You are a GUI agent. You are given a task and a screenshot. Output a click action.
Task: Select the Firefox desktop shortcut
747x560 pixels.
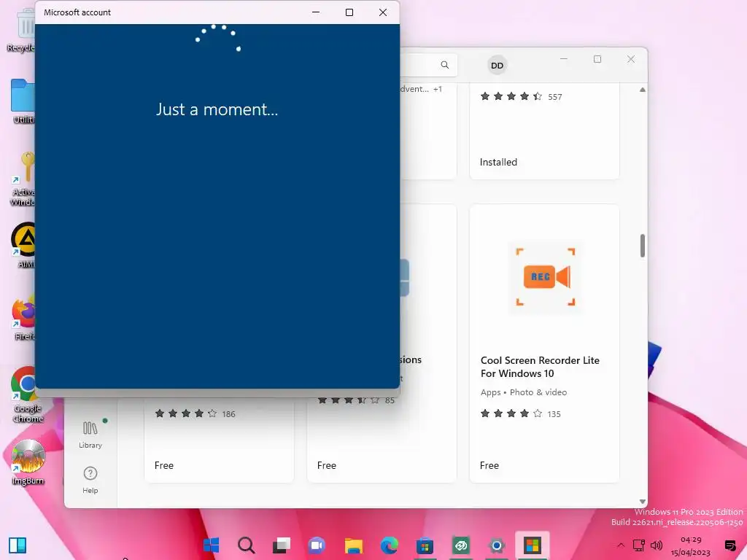[24, 318]
